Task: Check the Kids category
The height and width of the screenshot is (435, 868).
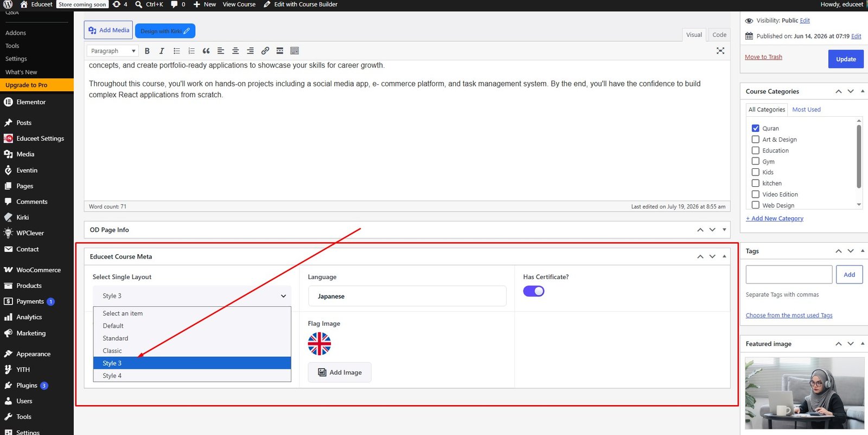Action: 755,172
